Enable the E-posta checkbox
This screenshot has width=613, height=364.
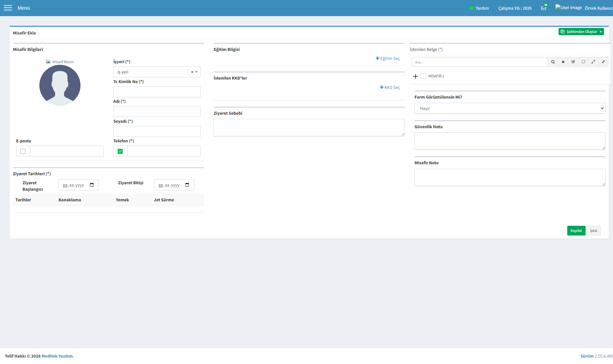click(x=23, y=151)
